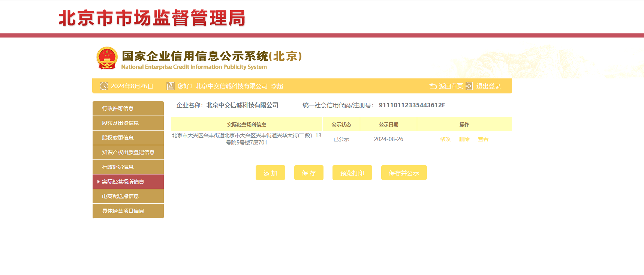644x275 pixels.
Task: Click the 北京市市场监督管理局 header title
Action: pyautogui.click(x=152, y=18)
